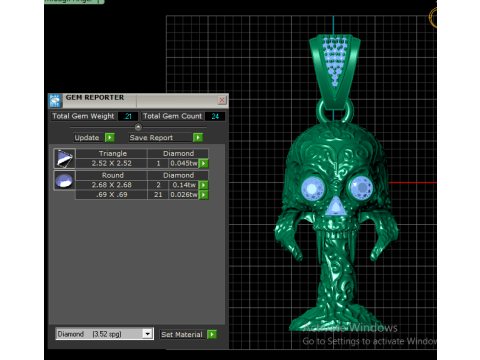Click the 2.68 X 2.68 size cell
480x360 pixels.
[112, 185]
